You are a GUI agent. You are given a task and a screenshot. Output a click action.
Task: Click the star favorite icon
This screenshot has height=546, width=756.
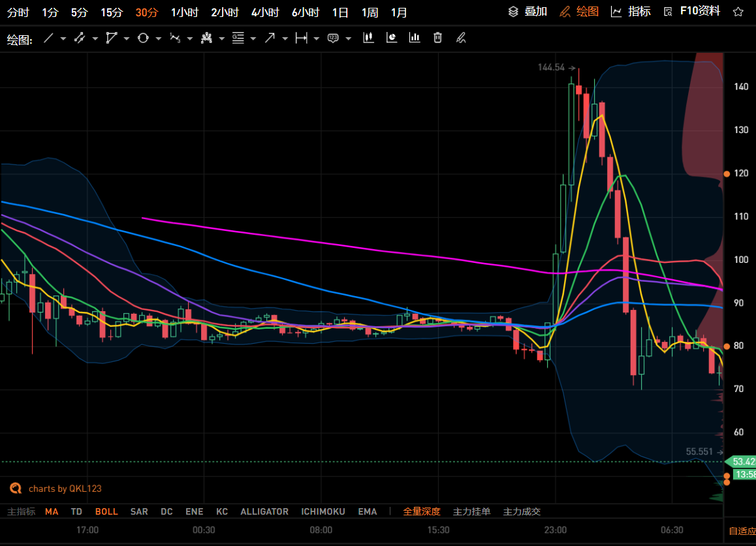(738, 12)
